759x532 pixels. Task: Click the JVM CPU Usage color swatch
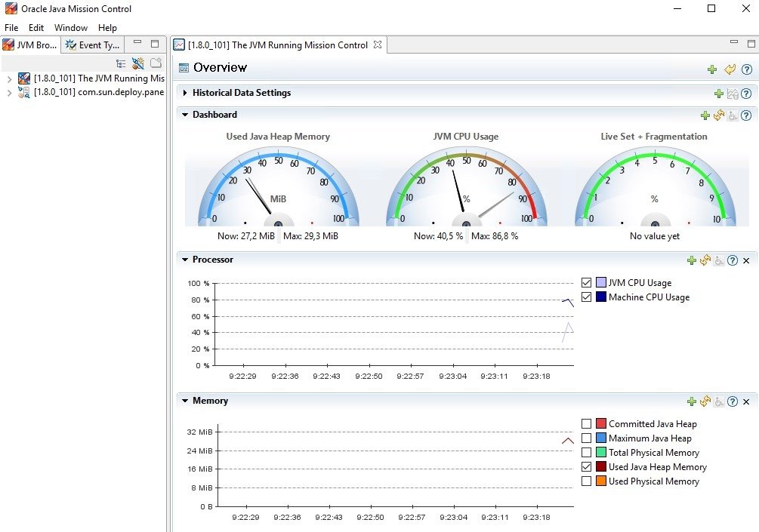point(600,282)
